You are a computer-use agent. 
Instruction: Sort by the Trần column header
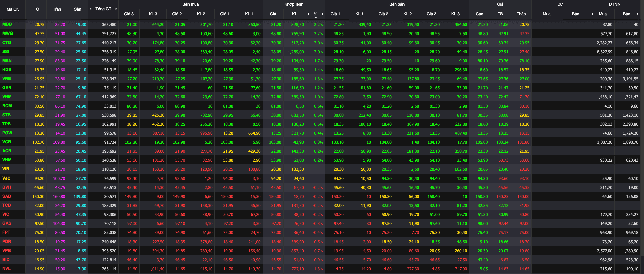(x=57, y=9)
